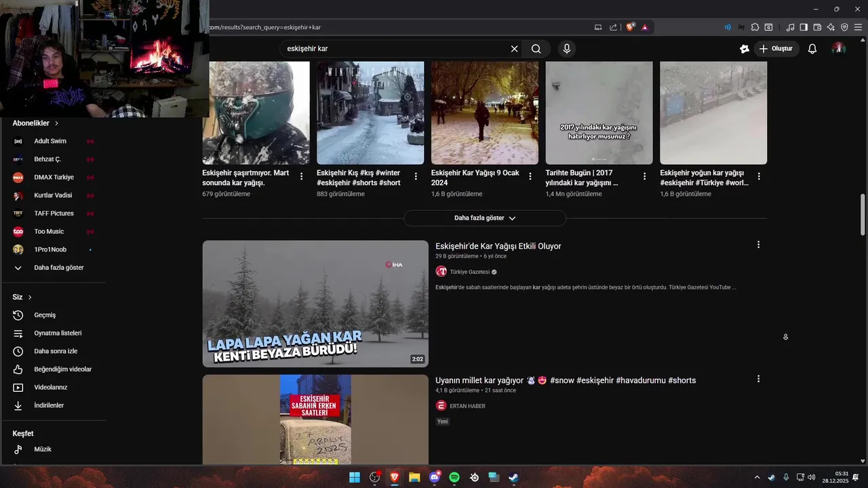Clear the search box with the X icon
The width and height of the screenshot is (868, 488).
(514, 49)
